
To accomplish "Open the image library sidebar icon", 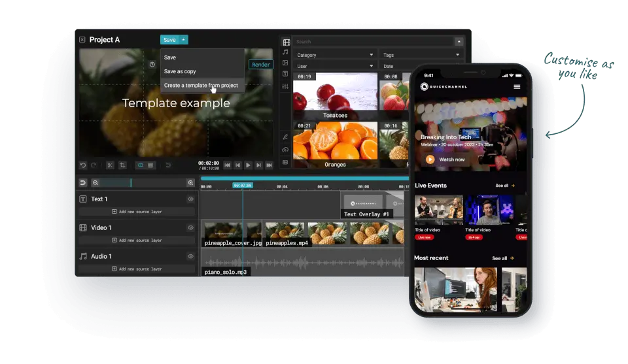I will tap(285, 63).
